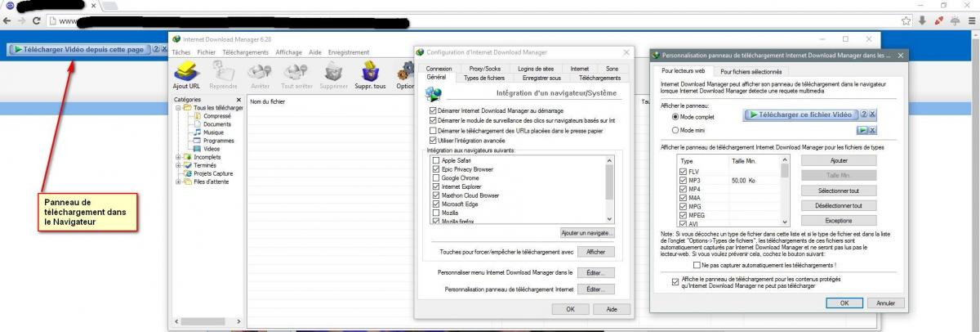Screen dimensions: 980x332
Task: Select Programmes category in tree
Action: tap(213, 141)
